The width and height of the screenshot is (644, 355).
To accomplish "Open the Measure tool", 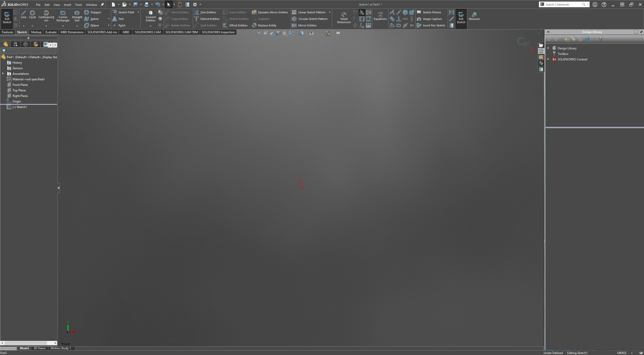I will [x=474, y=16].
